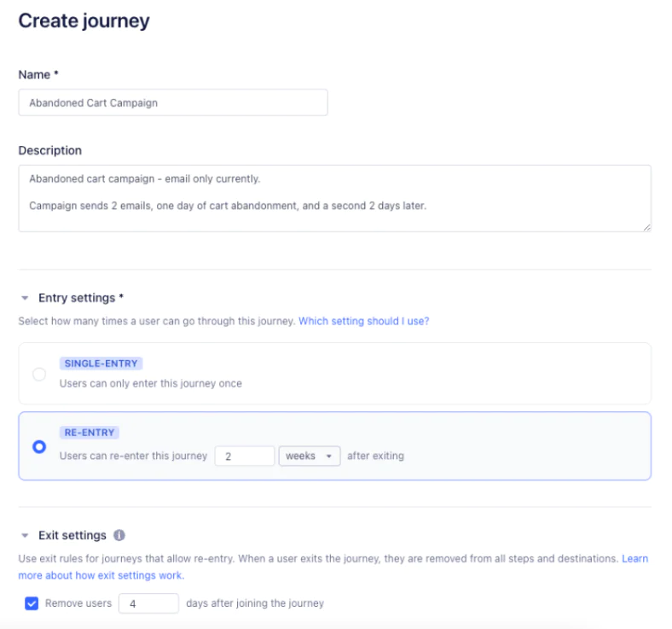
Task: Collapse the Entry settings section arrow
Action: tap(25, 299)
